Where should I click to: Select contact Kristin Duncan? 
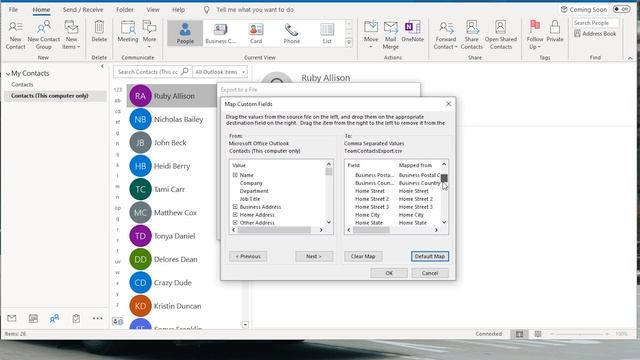tap(178, 306)
